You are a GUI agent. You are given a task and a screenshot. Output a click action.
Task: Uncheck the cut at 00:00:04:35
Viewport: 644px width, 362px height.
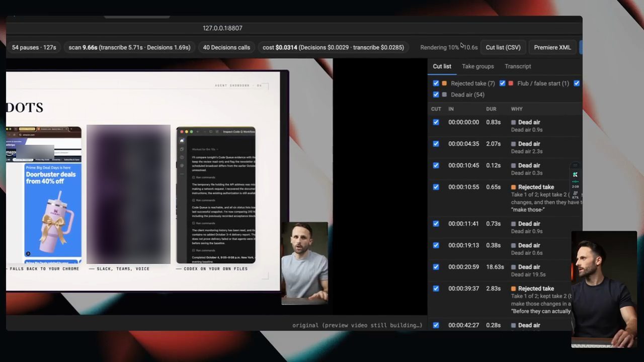tap(436, 144)
